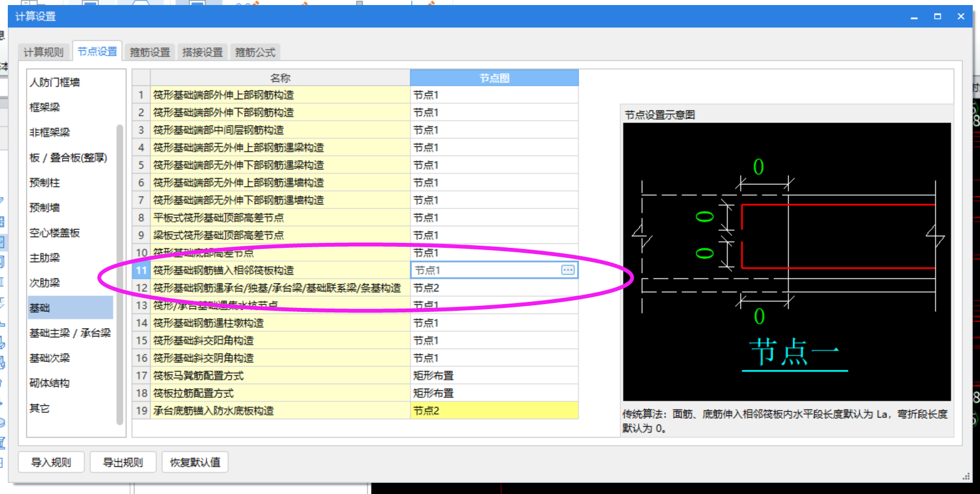Click top green 0 value in diagram

(758, 167)
